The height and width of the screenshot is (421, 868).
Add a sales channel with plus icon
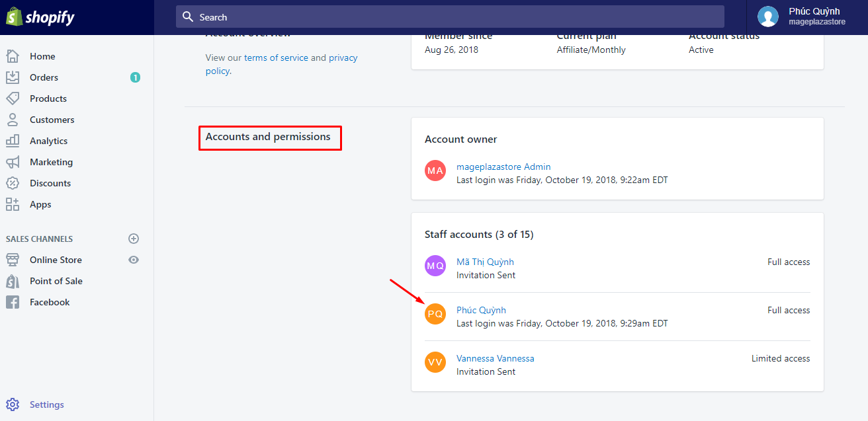click(134, 239)
